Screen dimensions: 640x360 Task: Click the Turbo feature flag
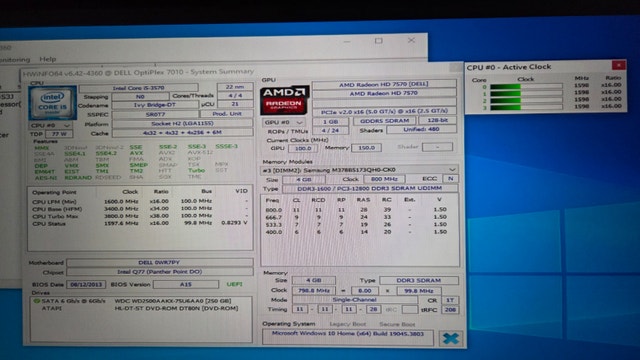coord(196,171)
